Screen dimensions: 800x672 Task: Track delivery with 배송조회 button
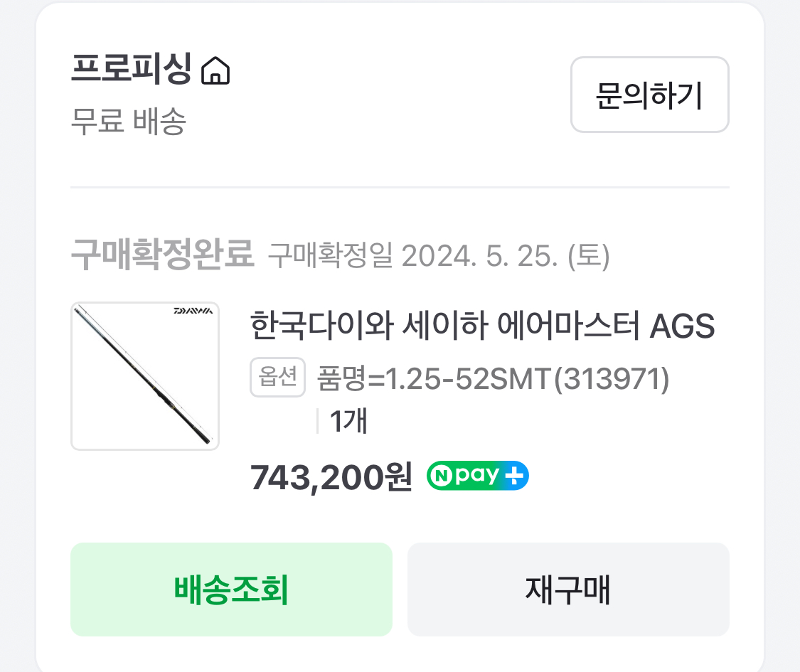click(x=231, y=590)
